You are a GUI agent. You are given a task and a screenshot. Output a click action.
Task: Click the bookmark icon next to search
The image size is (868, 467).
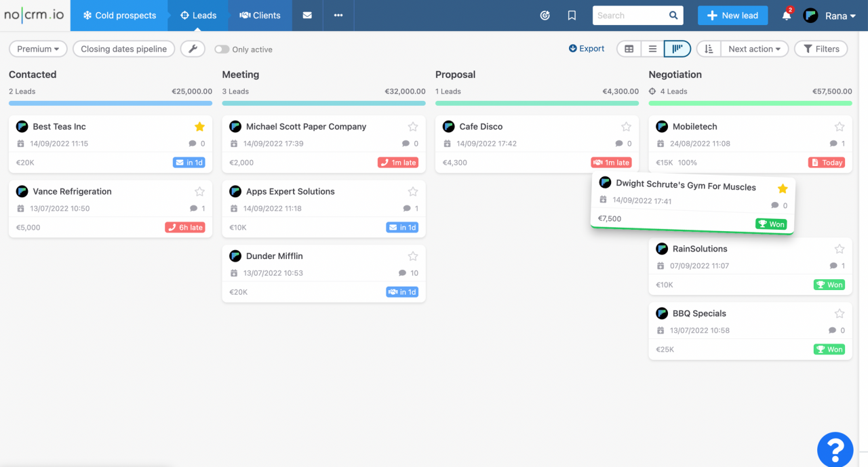(x=571, y=14)
